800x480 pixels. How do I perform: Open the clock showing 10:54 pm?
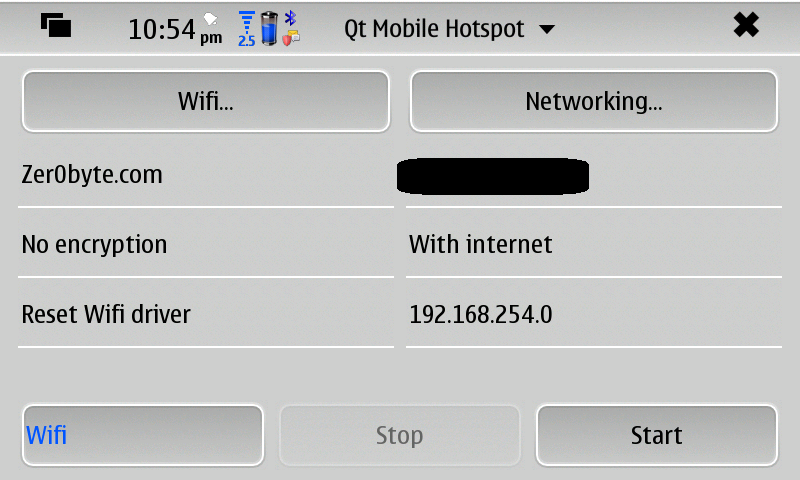pos(175,30)
